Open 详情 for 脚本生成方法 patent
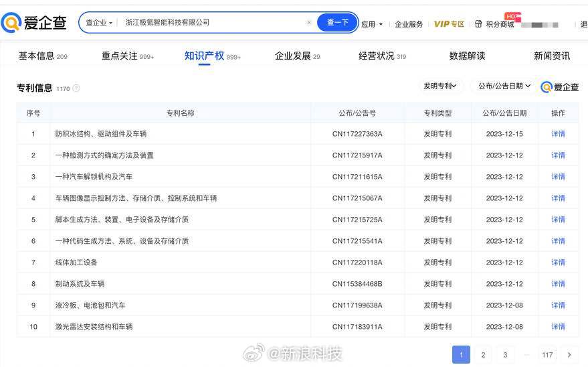 coord(558,220)
